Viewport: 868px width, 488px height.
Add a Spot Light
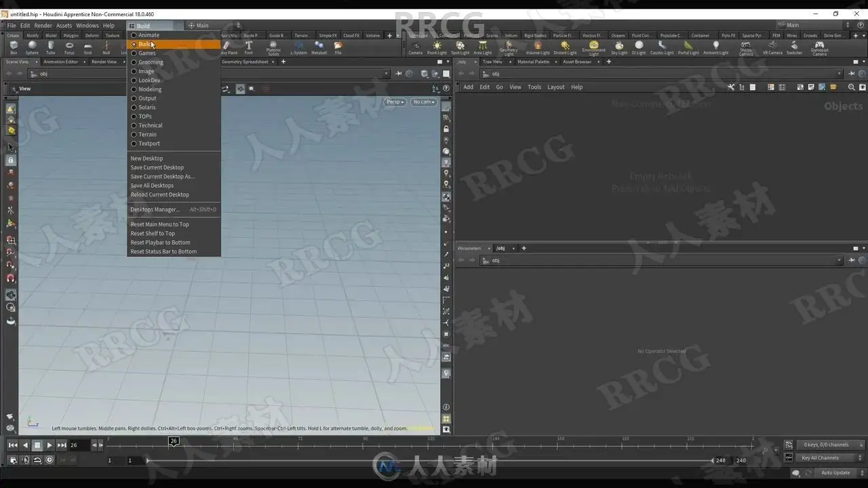pyautogui.click(x=460, y=47)
